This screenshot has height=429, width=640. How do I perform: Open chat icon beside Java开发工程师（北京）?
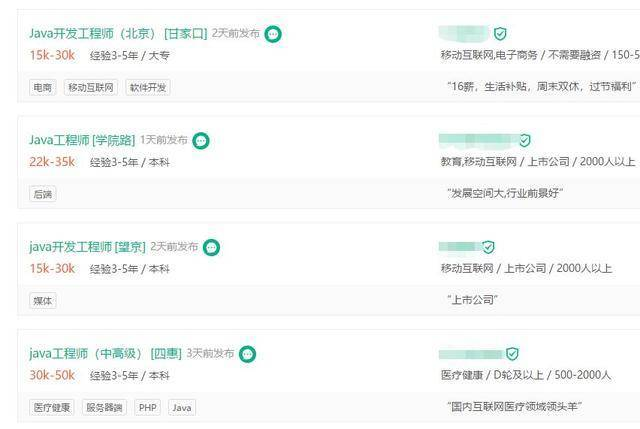273,34
